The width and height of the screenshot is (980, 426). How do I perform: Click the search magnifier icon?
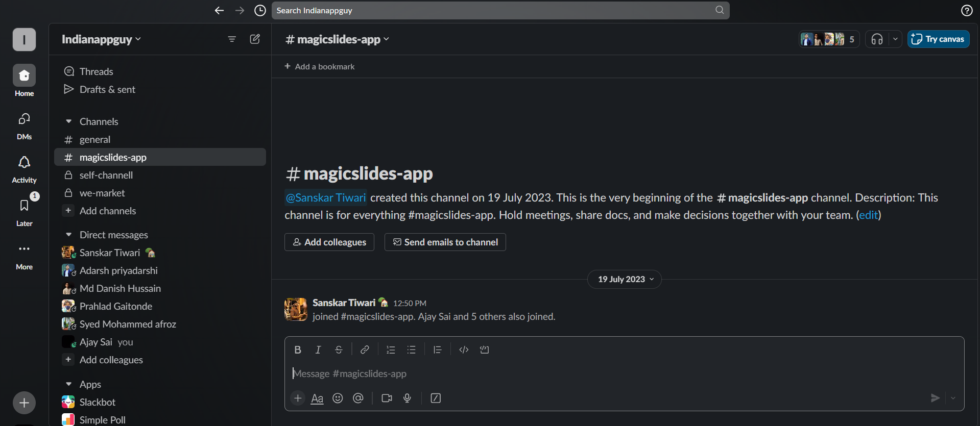[x=720, y=10]
